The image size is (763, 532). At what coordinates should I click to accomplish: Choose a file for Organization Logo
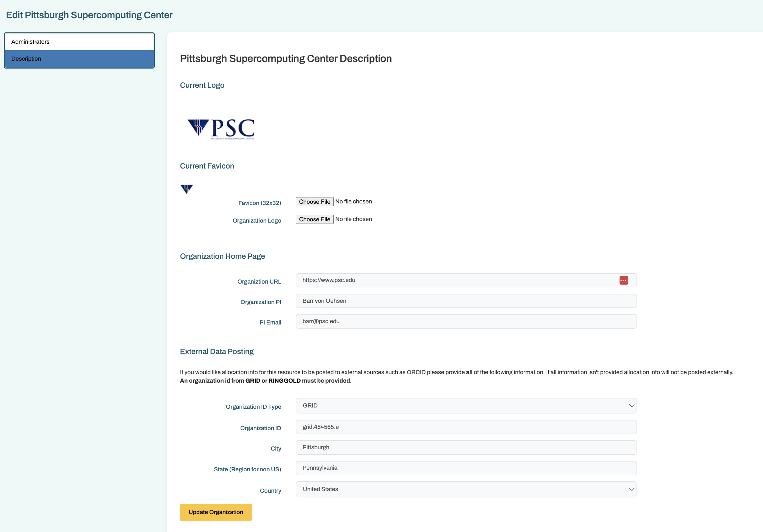point(315,219)
